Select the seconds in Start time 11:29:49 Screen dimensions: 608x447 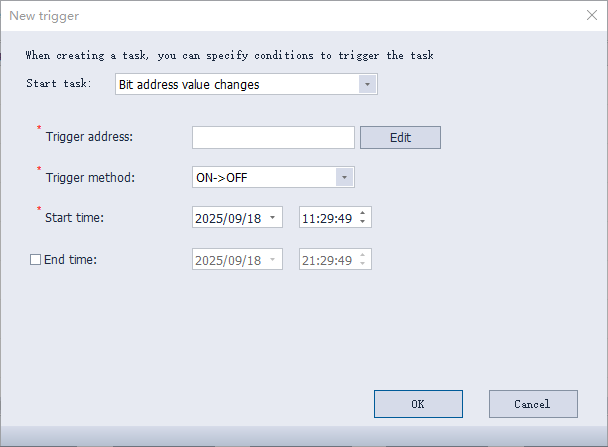pos(343,218)
